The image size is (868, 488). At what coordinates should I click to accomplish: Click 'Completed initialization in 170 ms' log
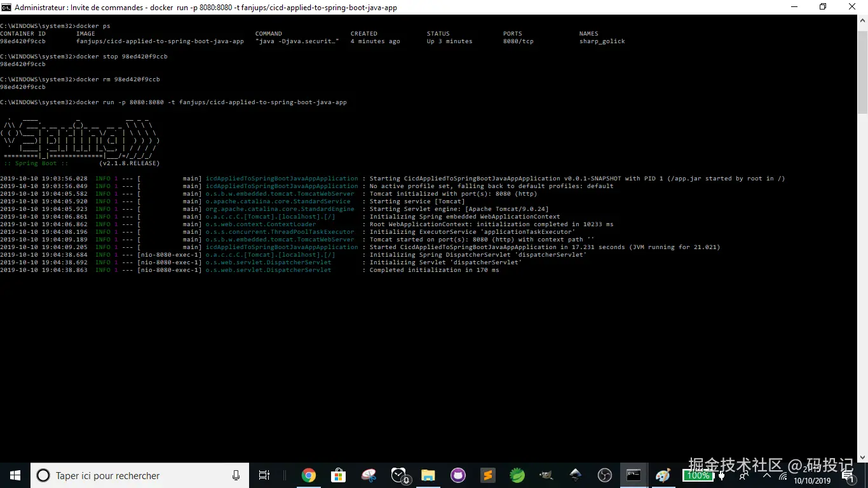pyautogui.click(x=435, y=270)
